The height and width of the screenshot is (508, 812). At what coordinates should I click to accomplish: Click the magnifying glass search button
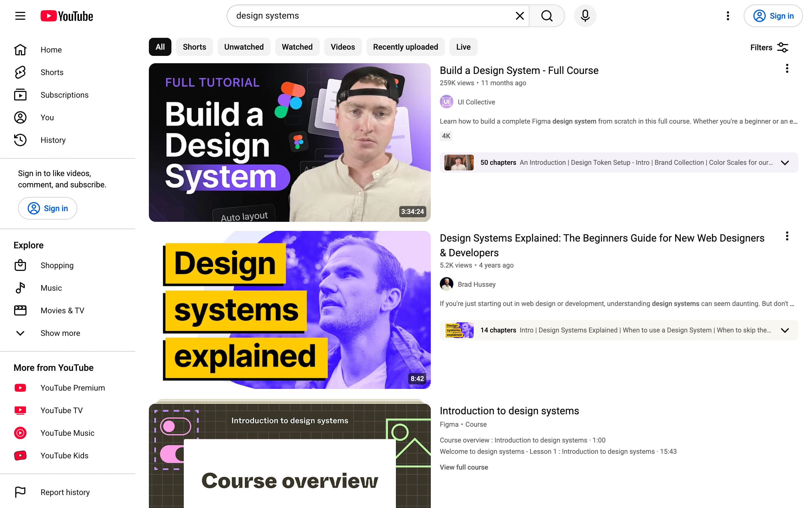pos(547,16)
